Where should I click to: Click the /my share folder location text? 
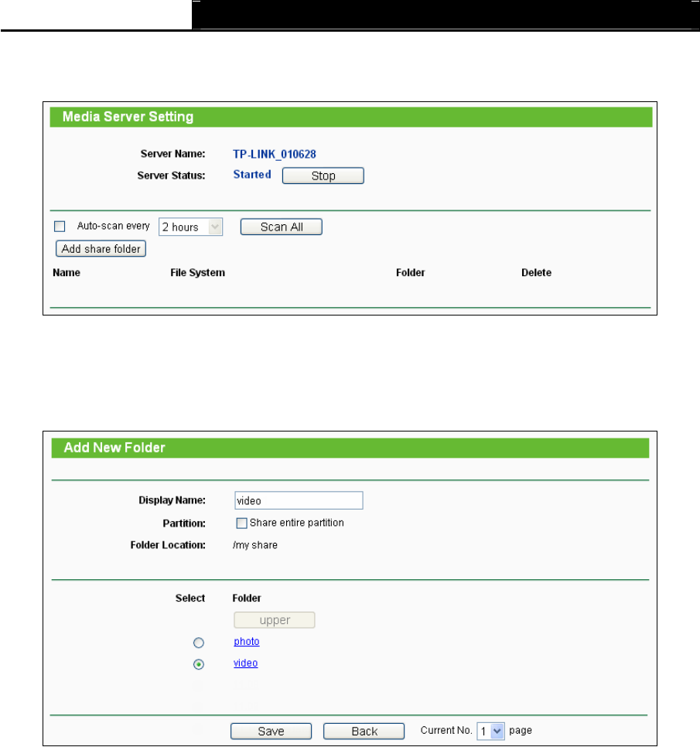[x=255, y=545]
